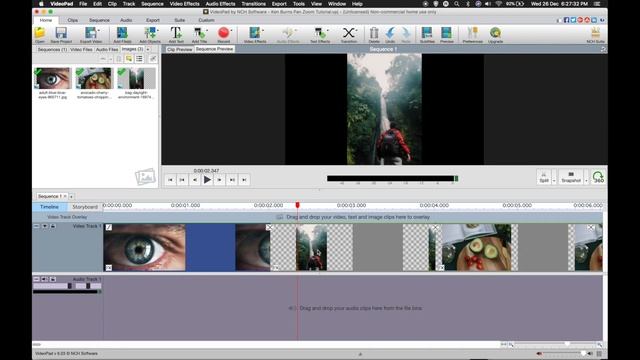Click the Transition toolbar icon

(x=349, y=34)
